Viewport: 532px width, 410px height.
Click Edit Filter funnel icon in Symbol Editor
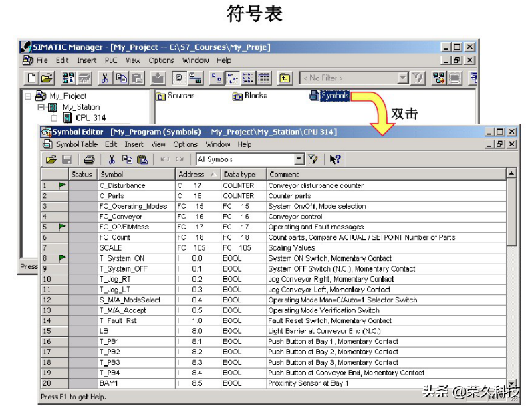(313, 159)
